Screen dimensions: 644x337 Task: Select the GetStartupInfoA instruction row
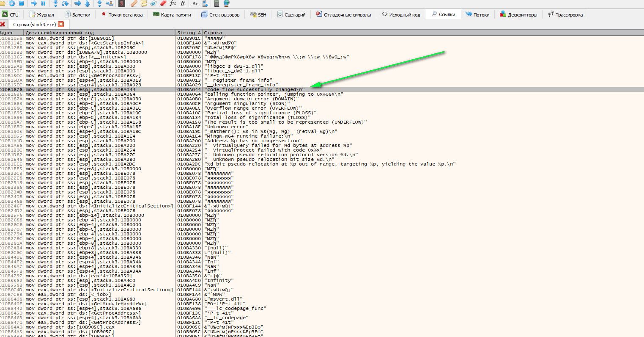tap(322, 43)
